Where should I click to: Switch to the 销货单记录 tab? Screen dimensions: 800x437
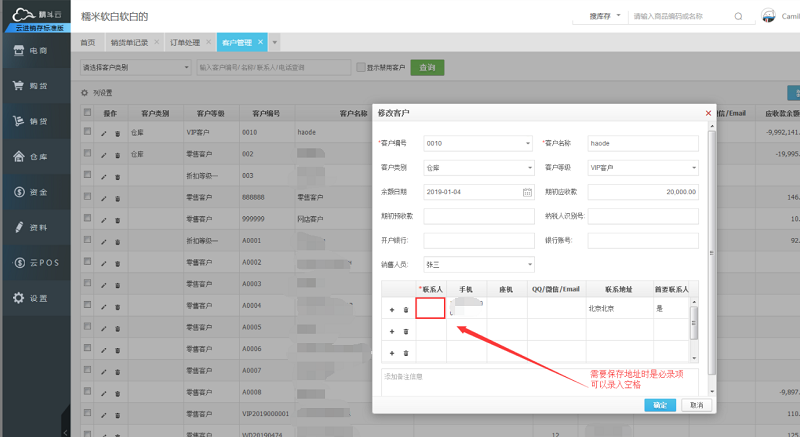128,43
